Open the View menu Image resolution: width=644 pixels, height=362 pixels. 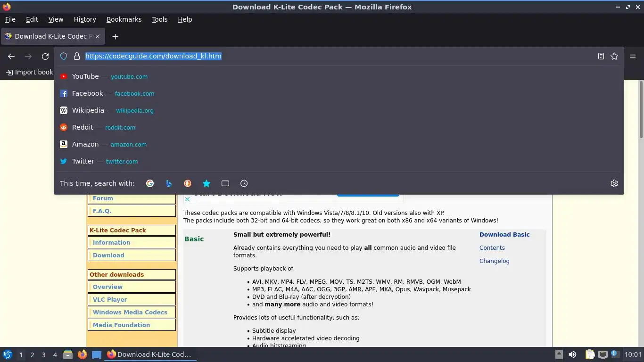pyautogui.click(x=56, y=19)
